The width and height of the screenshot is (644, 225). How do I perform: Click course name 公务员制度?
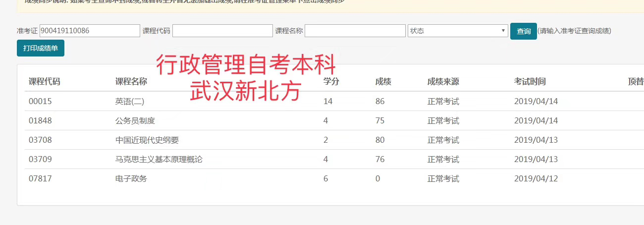click(135, 120)
